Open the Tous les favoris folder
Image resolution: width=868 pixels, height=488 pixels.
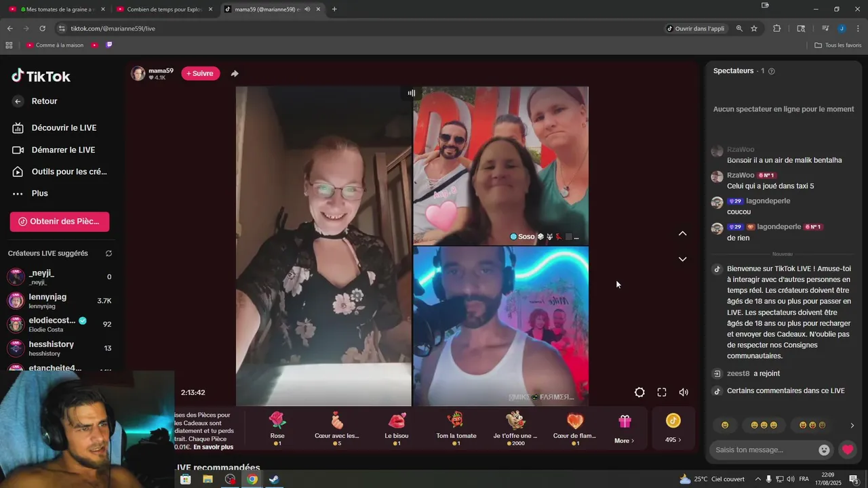pos(838,45)
